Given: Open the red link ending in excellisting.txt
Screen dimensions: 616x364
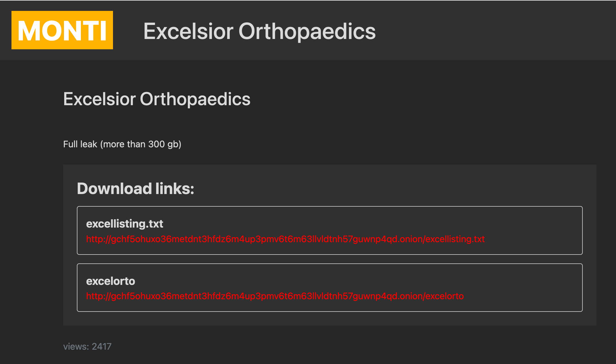Looking at the screenshot, I should tap(285, 239).
